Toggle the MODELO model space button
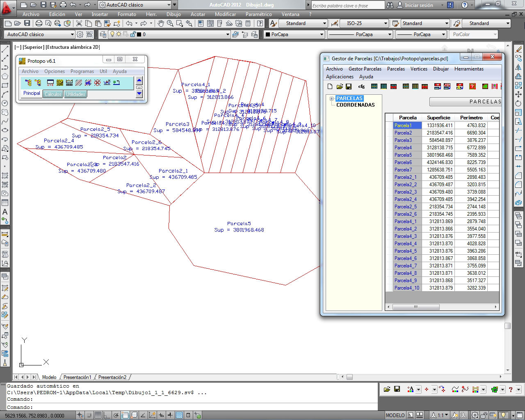Screen dimensions: 525x420 click(x=395, y=415)
